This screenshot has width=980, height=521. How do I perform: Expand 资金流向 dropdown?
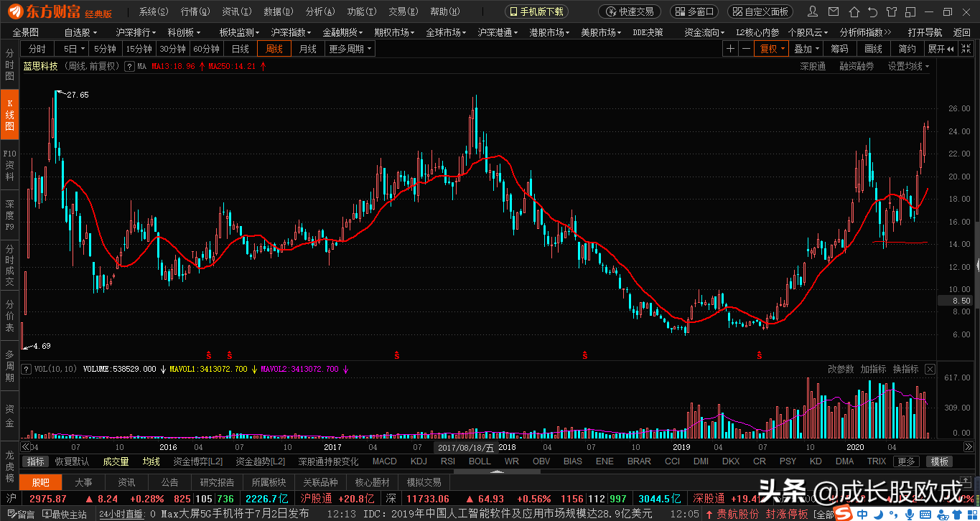pos(704,32)
